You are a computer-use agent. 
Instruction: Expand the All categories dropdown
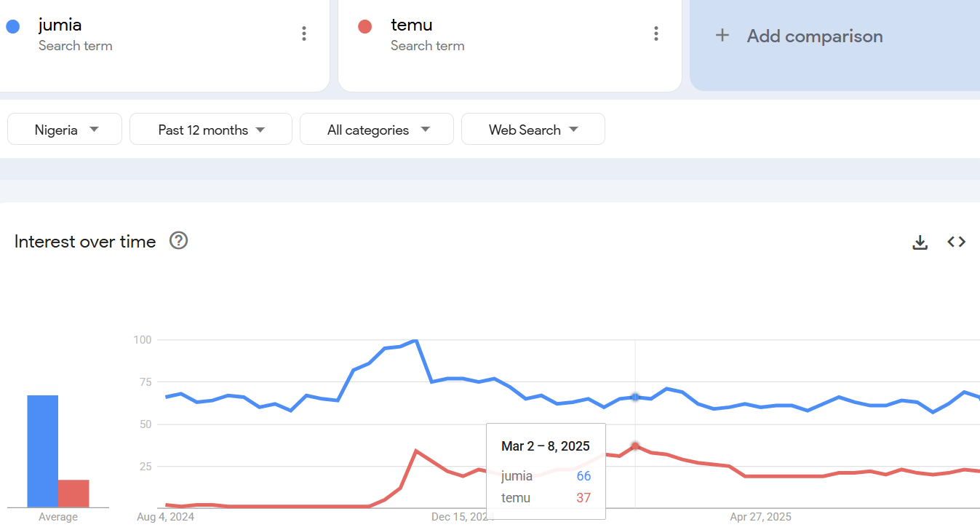coord(377,130)
